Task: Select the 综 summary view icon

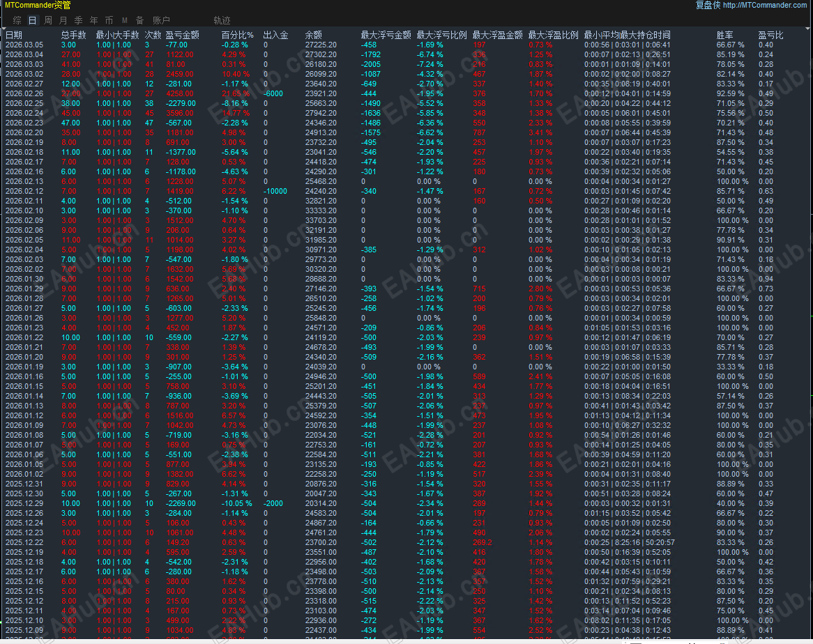Action: pyautogui.click(x=17, y=20)
